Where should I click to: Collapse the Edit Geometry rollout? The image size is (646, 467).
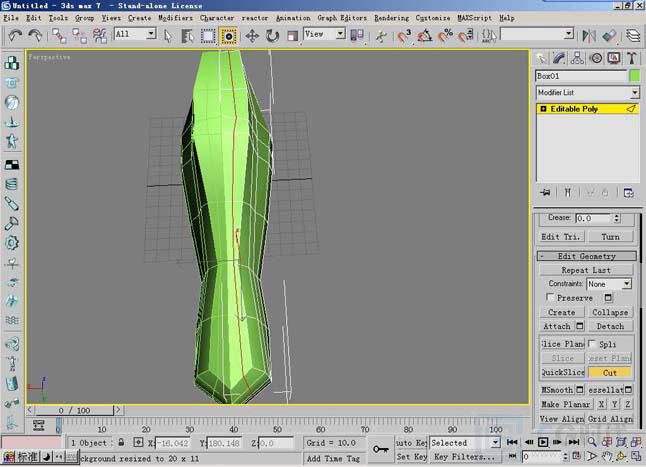coord(587,256)
